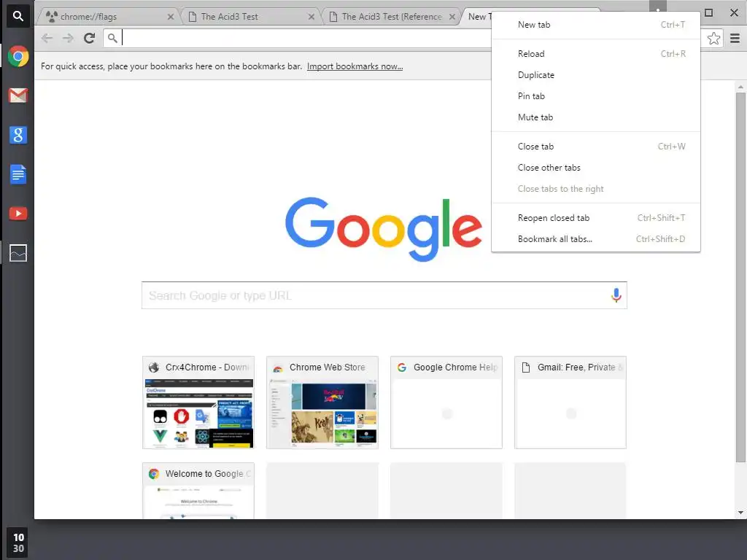Focus the address bar field

point(305,38)
